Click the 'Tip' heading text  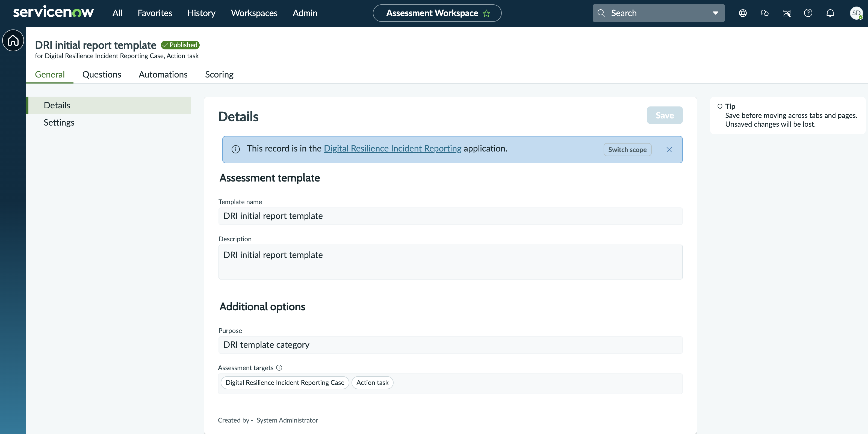click(x=730, y=106)
